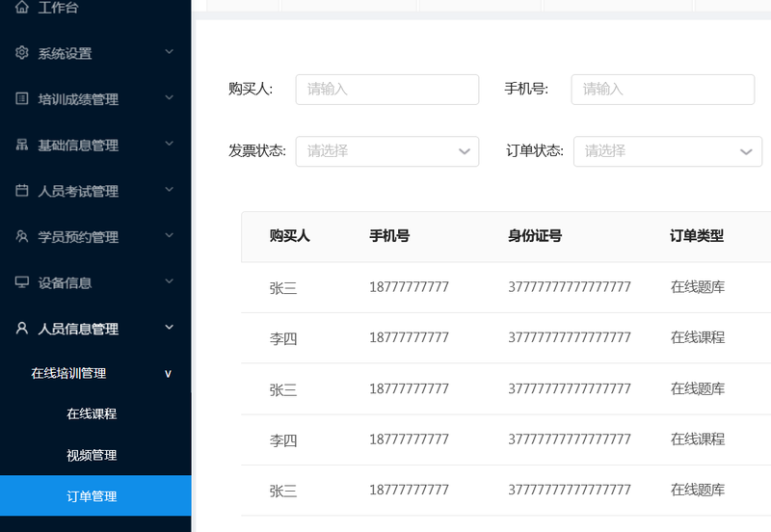
Task: Open the 人员考试管理 menu
Action: 78,191
